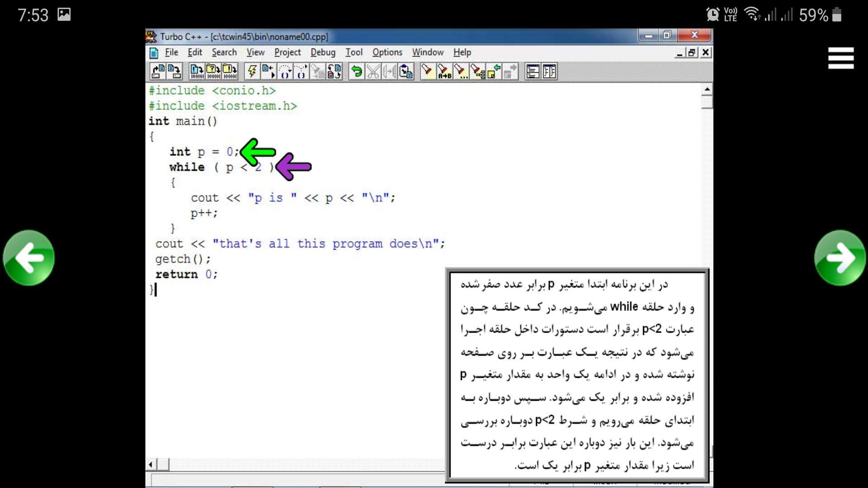The image size is (868, 488).
Task: Open the Edit menu
Action: pyautogui.click(x=195, y=52)
